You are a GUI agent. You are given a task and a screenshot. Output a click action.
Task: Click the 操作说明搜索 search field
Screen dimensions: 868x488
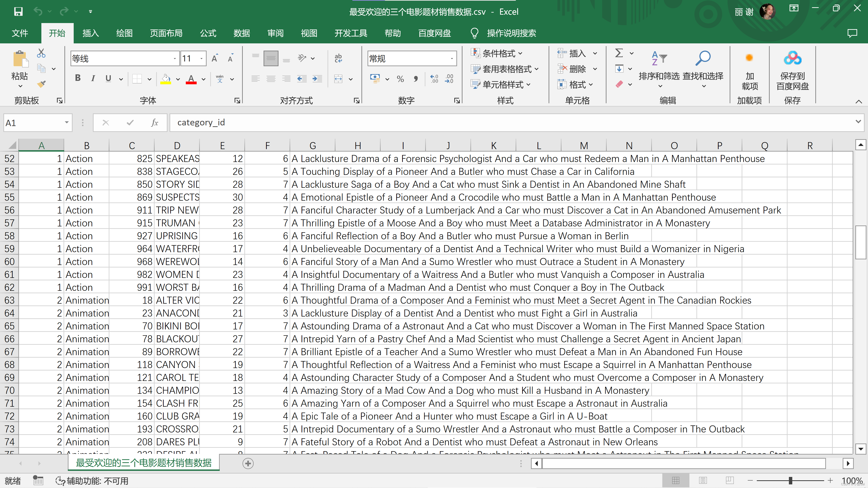pyautogui.click(x=511, y=33)
